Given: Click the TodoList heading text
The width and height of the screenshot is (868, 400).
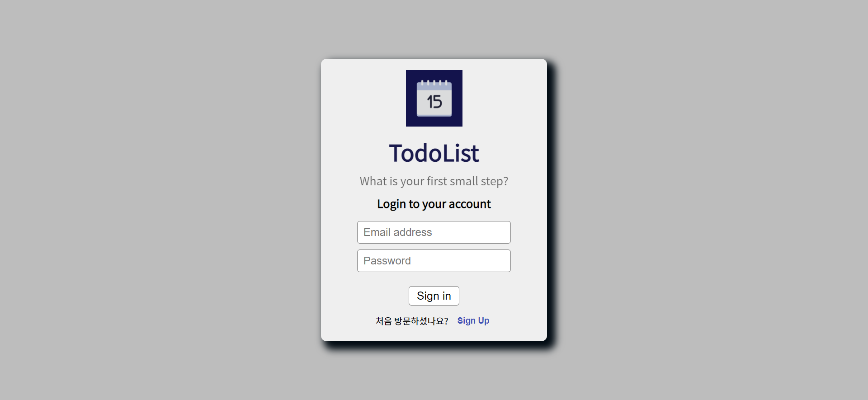Looking at the screenshot, I should pyautogui.click(x=434, y=153).
